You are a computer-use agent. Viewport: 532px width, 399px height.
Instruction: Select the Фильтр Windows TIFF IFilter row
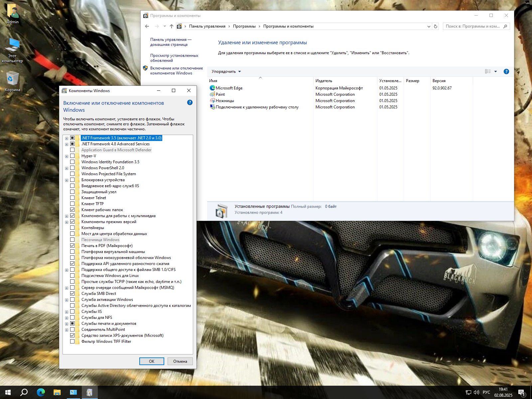tap(106, 341)
